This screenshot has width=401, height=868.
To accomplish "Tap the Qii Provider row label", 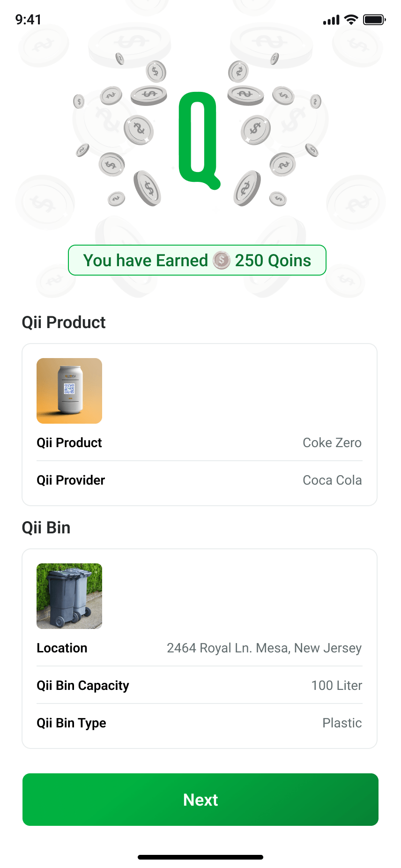I will click(71, 480).
